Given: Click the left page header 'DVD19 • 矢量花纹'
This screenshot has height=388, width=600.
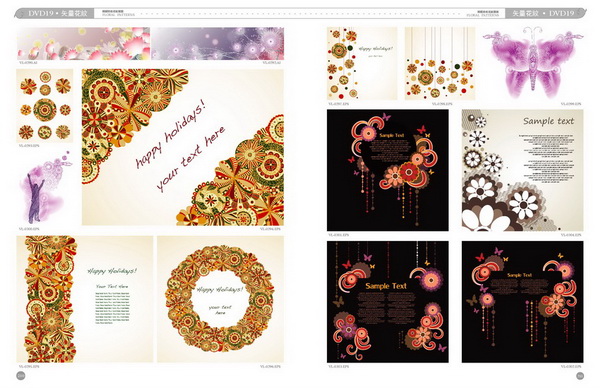Looking at the screenshot, I should coord(57,13).
